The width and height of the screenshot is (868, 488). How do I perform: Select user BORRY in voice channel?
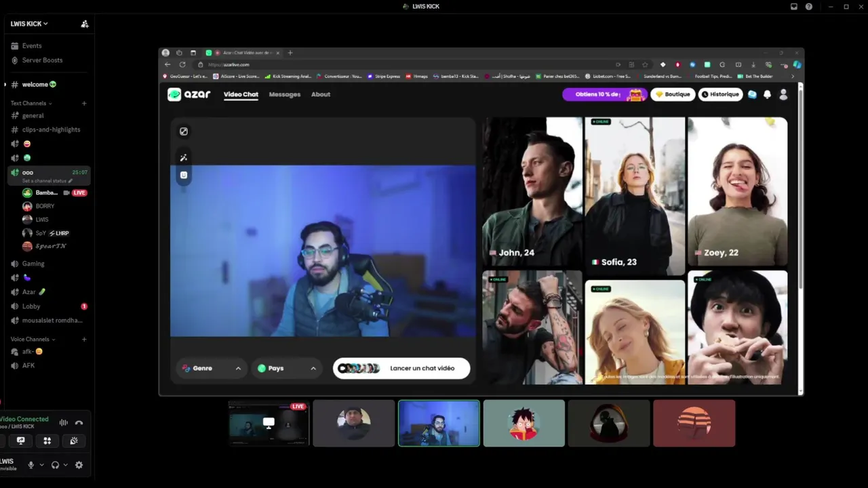click(54, 206)
